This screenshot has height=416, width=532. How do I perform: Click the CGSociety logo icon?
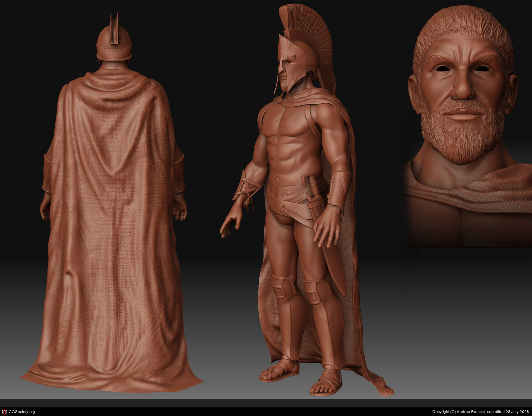tap(4, 412)
